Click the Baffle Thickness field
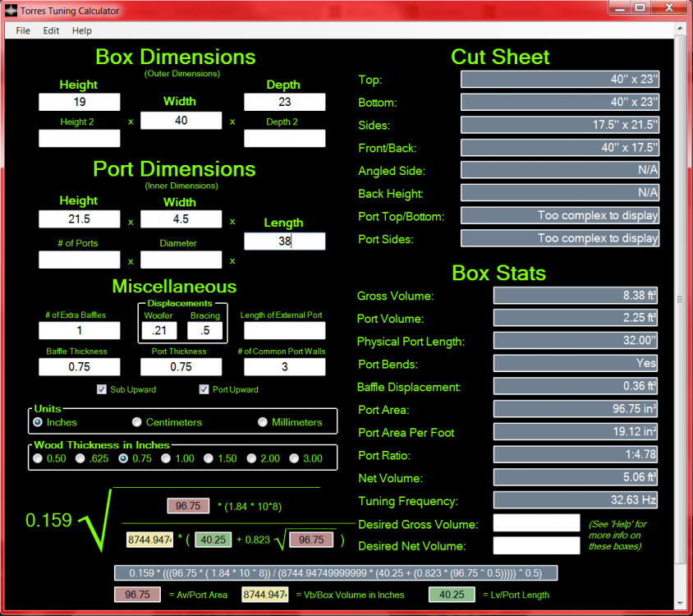The image size is (693, 616). (x=80, y=367)
